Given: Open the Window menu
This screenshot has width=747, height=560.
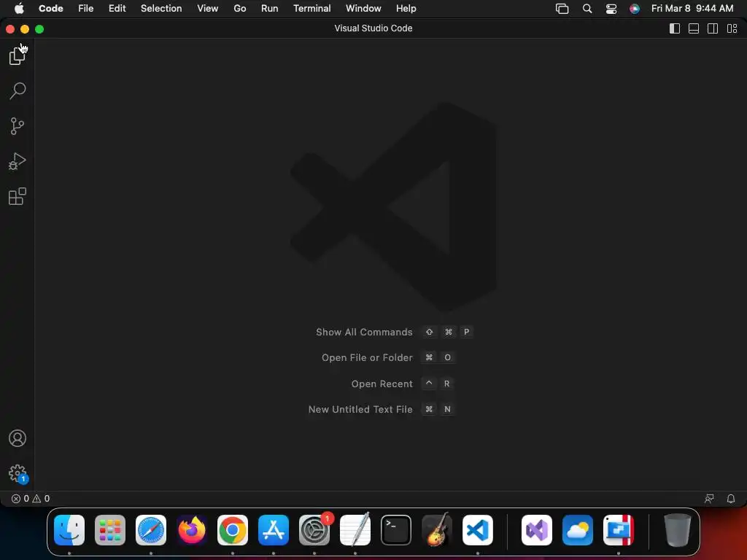Looking at the screenshot, I should click(x=363, y=9).
